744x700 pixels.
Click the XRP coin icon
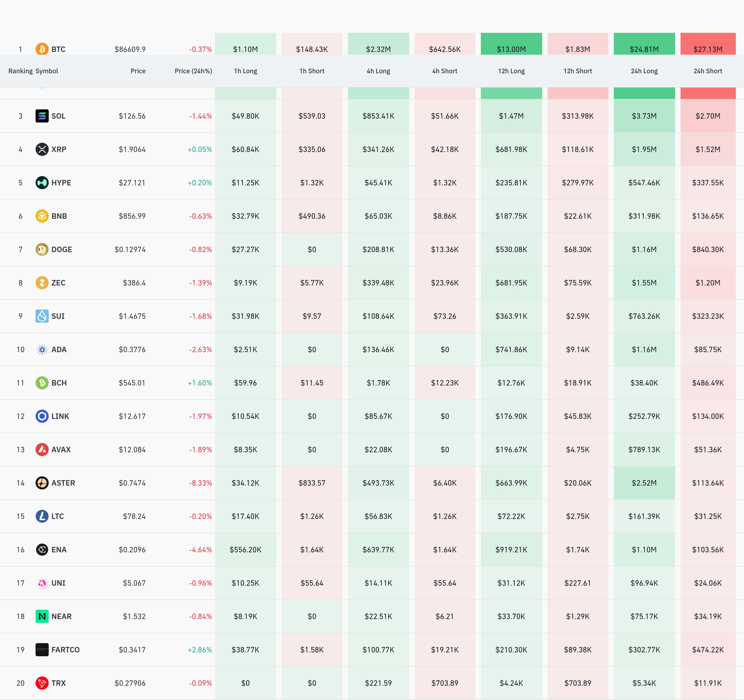[42, 149]
